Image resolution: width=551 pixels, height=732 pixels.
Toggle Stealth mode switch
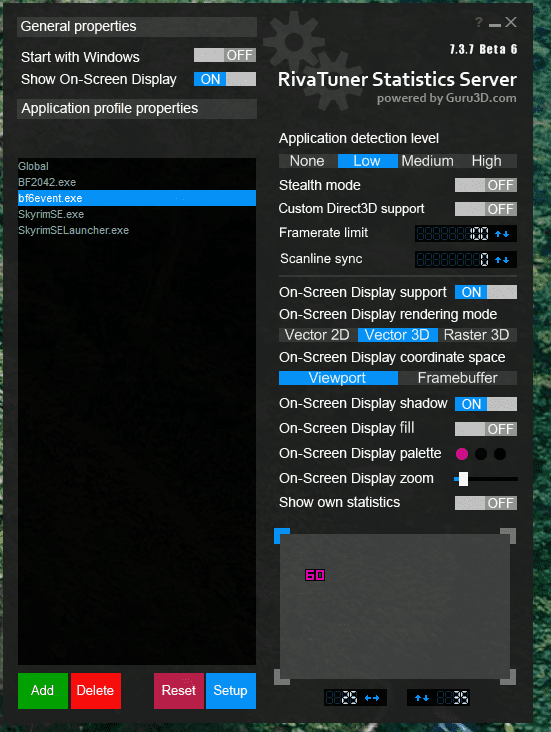tap(486, 185)
